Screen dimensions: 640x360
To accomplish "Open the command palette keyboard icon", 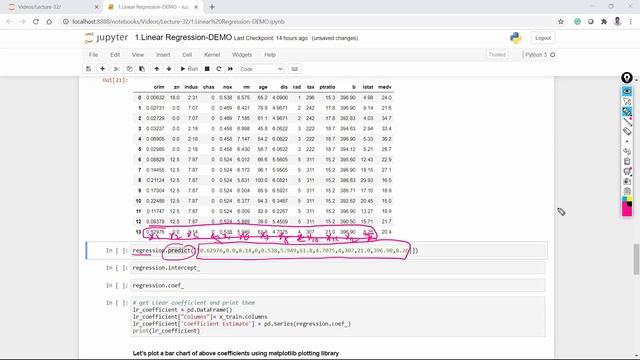I will pos(295,69).
